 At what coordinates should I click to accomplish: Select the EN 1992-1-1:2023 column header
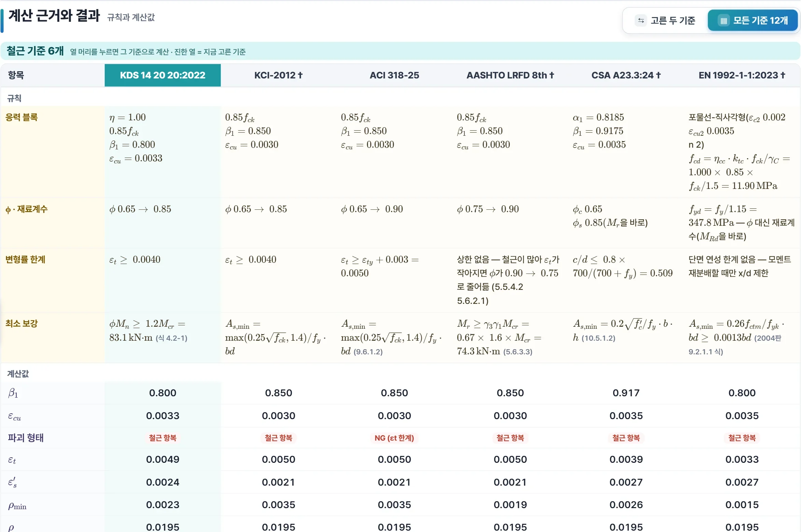pos(742,75)
